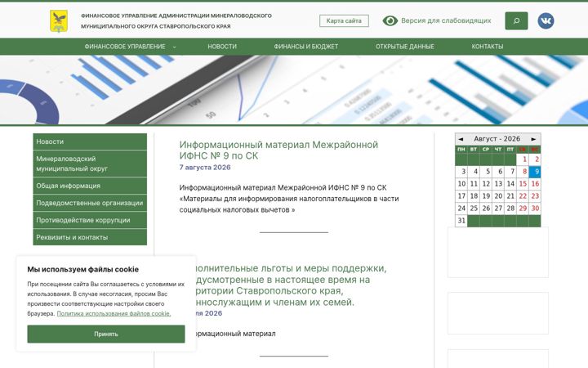The image size is (588, 368).
Task: Select day 20 in the calendar
Action: [x=498, y=196]
